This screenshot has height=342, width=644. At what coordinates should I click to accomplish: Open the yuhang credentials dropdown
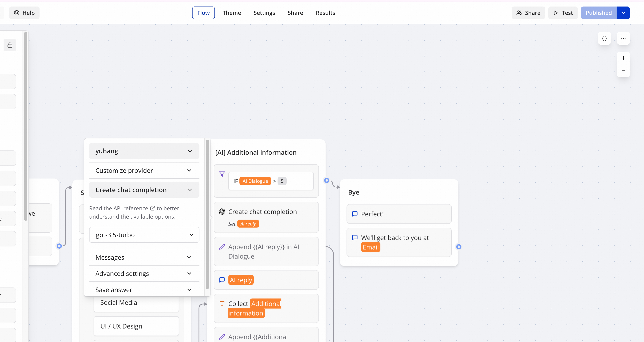pyautogui.click(x=144, y=151)
